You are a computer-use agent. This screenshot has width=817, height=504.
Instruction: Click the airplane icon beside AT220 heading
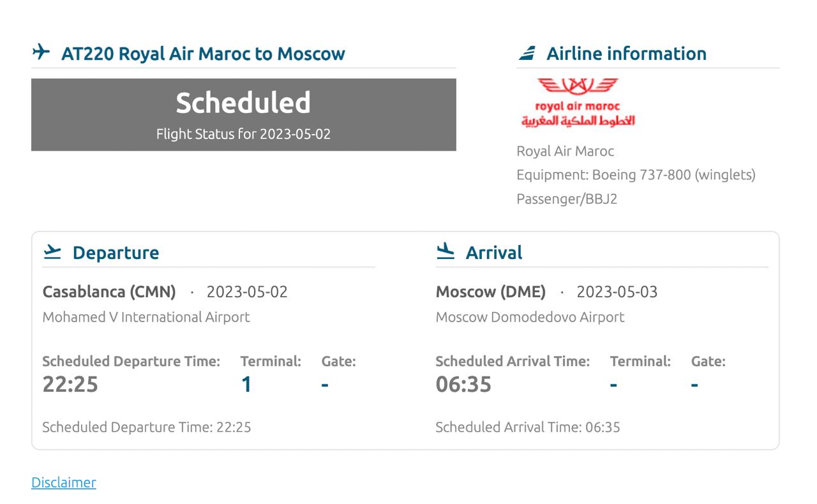point(41,52)
